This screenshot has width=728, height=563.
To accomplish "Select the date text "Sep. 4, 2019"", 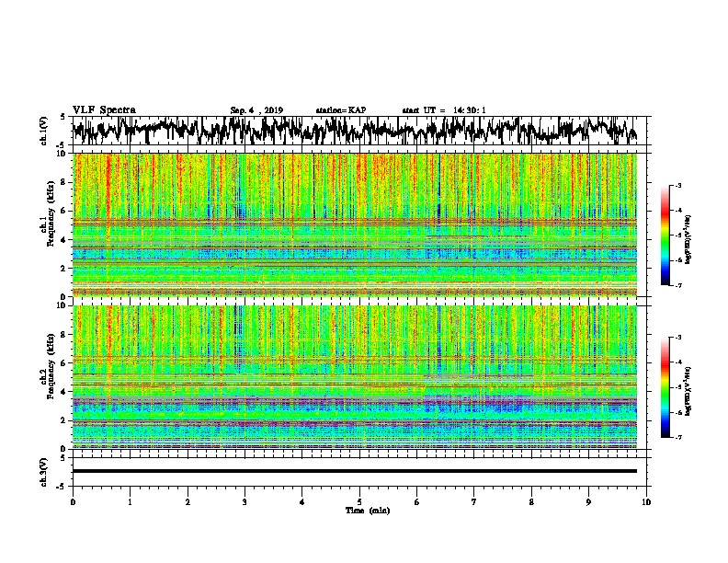I will click(256, 110).
